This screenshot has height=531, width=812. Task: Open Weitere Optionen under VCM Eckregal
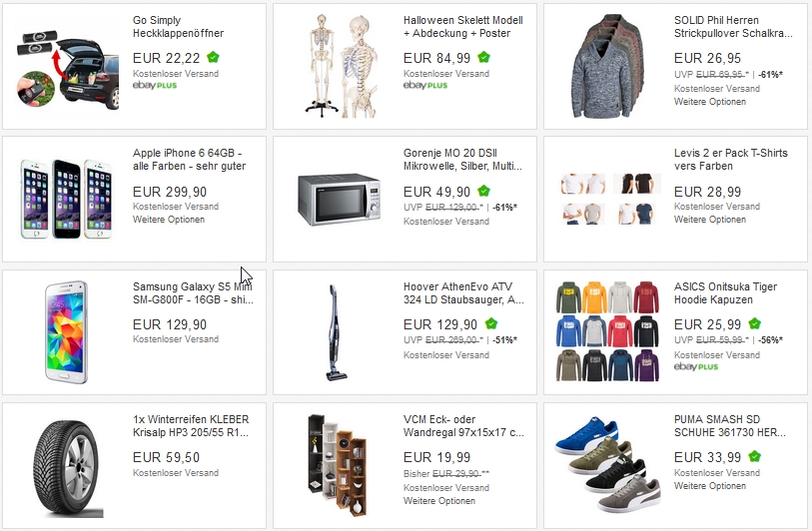click(x=439, y=501)
